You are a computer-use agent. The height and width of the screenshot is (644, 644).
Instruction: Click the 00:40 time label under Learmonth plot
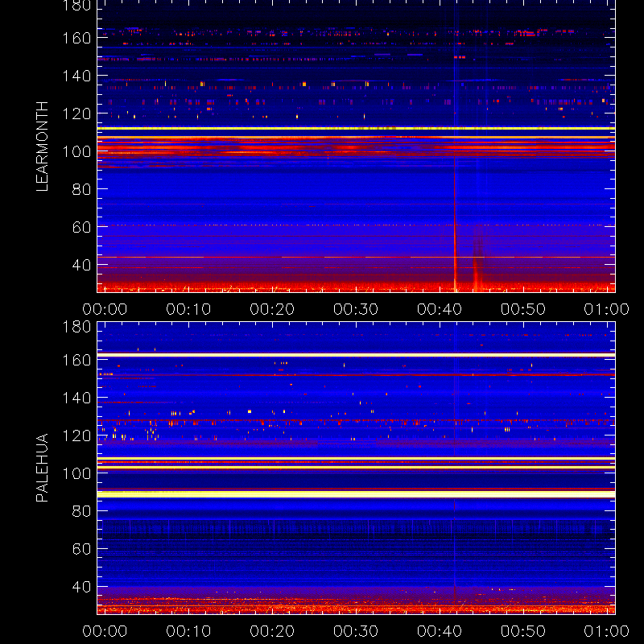[440, 309]
